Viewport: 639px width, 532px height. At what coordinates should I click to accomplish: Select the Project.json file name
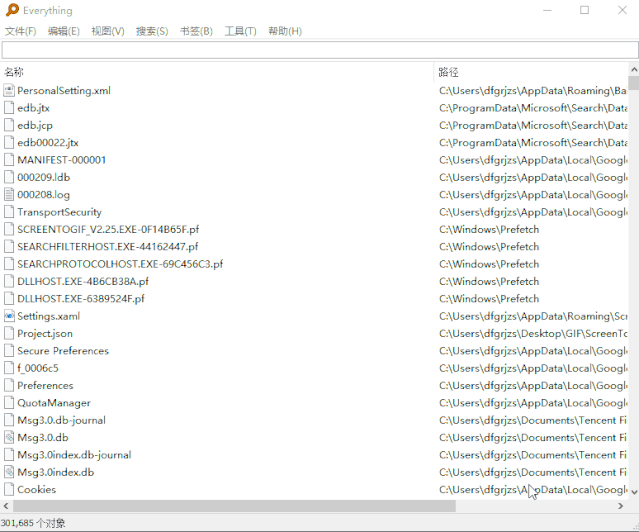coord(45,333)
